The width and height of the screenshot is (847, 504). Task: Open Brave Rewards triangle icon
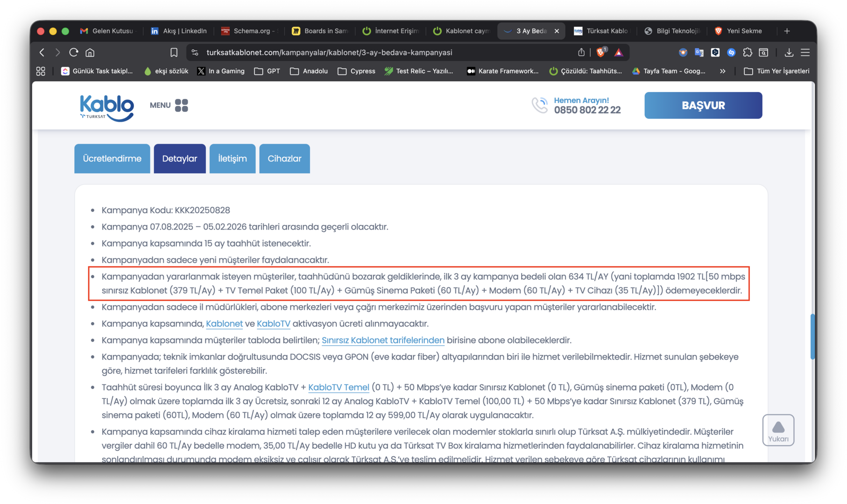619,52
